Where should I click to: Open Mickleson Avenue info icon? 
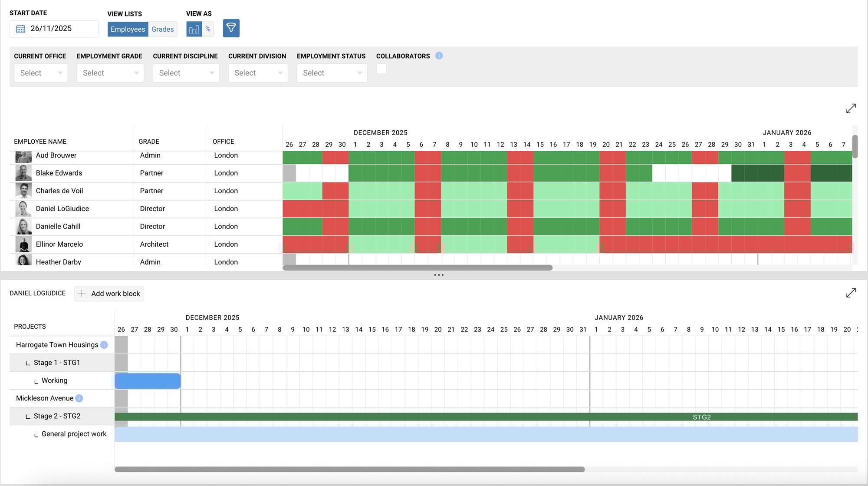(x=79, y=398)
